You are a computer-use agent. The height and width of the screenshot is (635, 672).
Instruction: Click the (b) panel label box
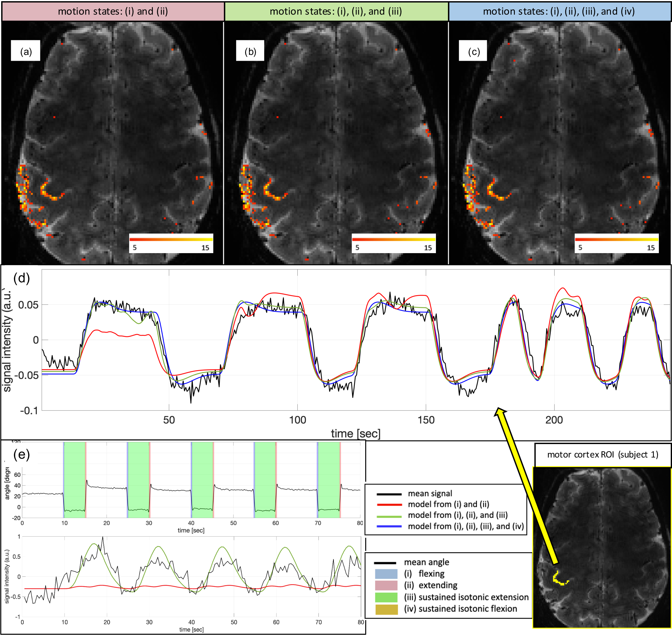click(x=250, y=51)
